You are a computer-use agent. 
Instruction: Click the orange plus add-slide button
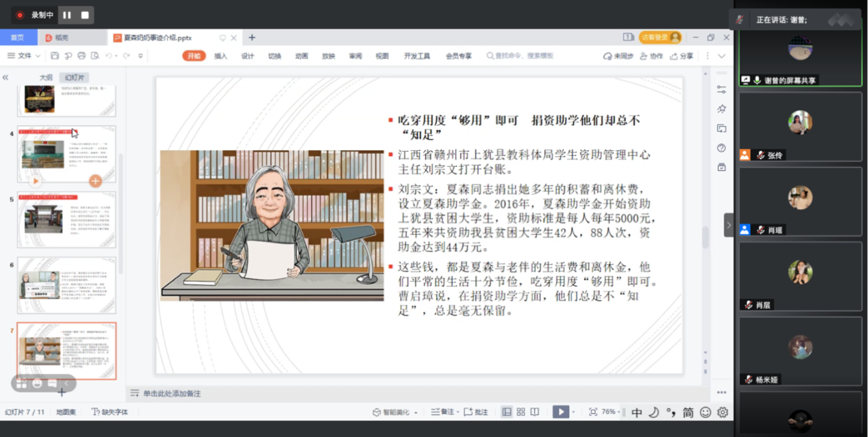click(95, 181)
